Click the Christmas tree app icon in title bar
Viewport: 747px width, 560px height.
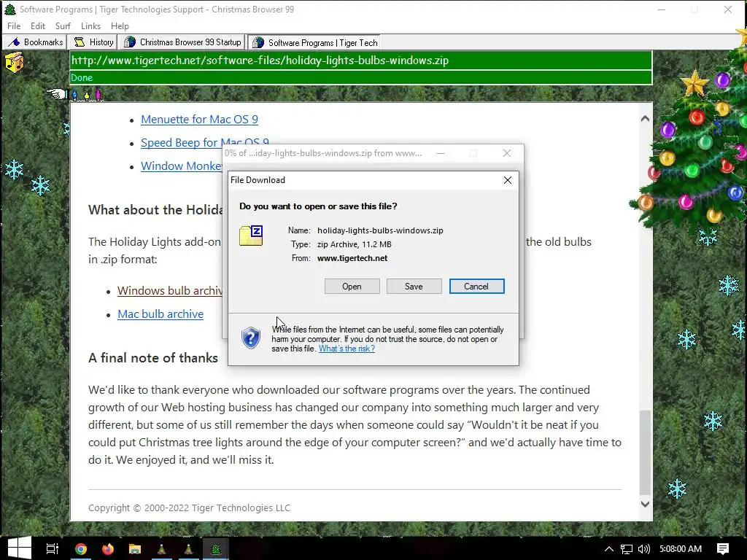coord(9,9)
